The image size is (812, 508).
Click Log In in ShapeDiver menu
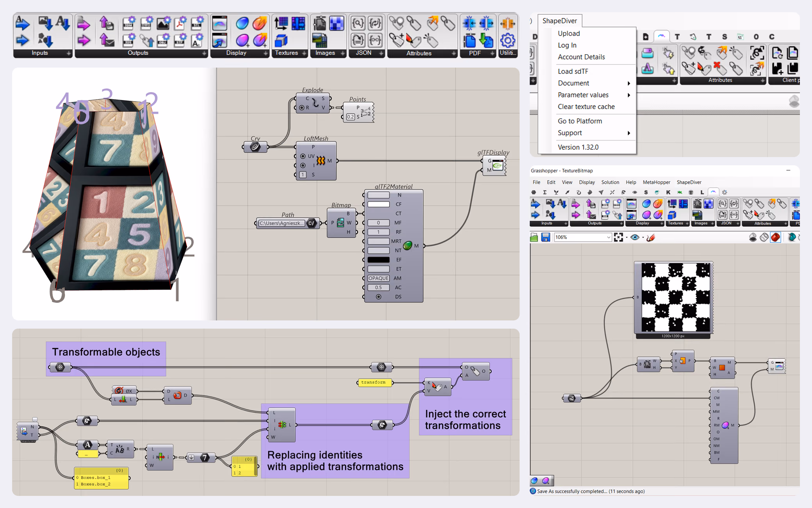pos(567,45)
